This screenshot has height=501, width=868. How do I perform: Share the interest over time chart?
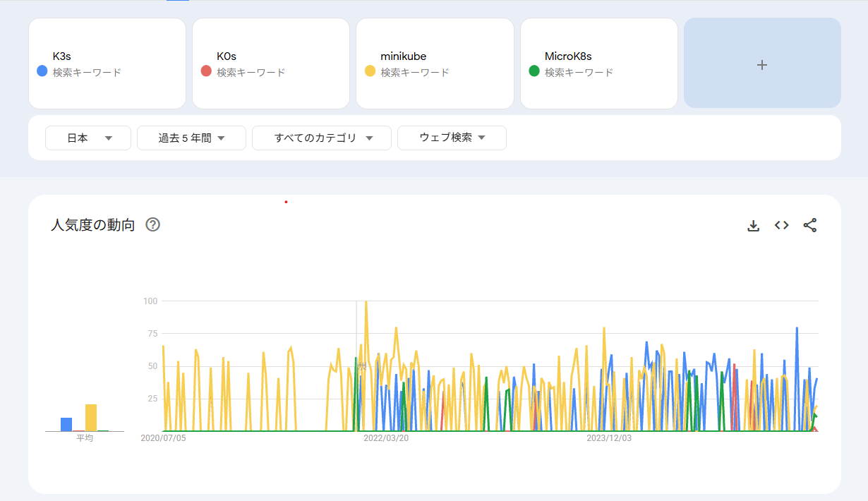(x=810, y=225)
